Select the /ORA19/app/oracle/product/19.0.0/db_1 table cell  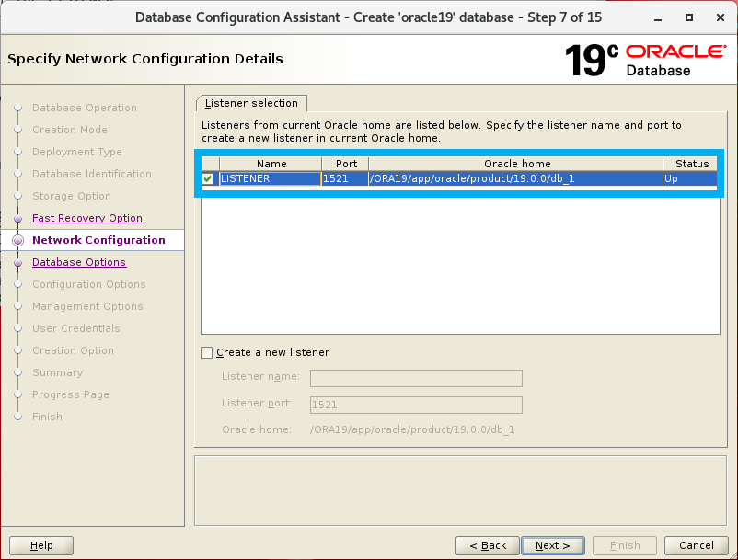click(x=516, y=178)
